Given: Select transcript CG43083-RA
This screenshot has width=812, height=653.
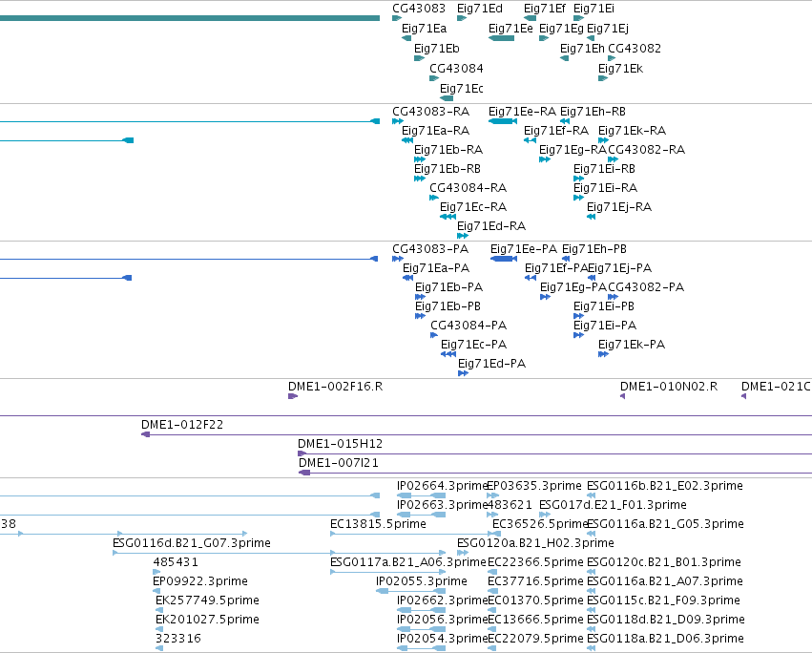Looking at the screenshot, I should click(431, 112).
